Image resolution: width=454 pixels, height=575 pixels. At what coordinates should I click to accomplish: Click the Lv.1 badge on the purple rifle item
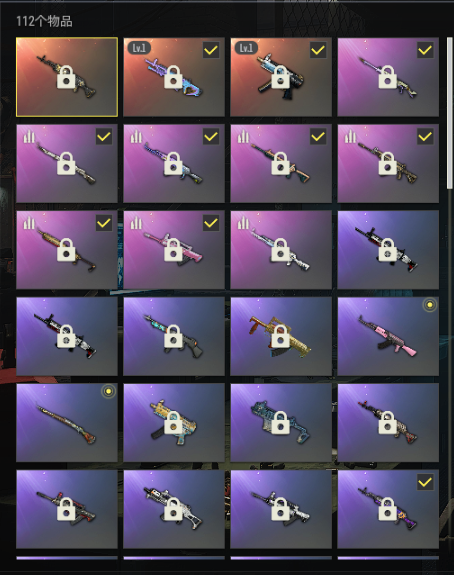point(139,48)
